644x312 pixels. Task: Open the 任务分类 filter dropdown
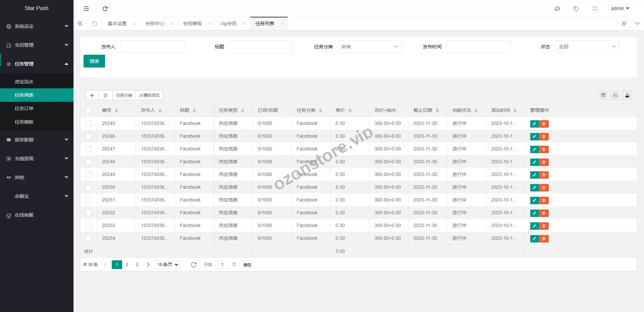tap(369, 47)
